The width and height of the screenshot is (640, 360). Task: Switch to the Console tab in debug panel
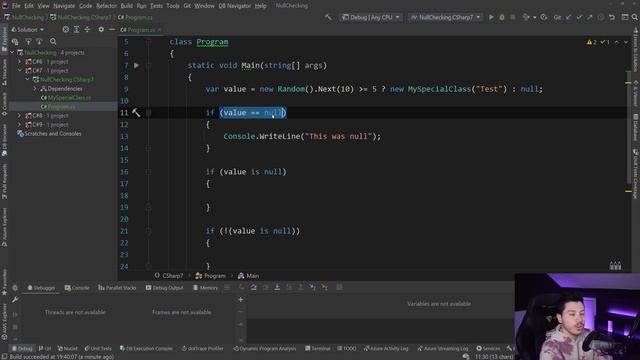77,288
